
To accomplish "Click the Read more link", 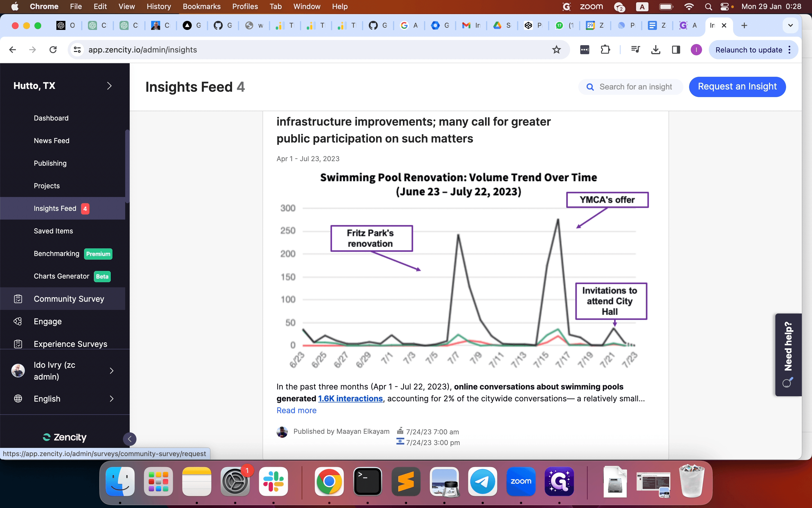I will [x=296, y=410].
